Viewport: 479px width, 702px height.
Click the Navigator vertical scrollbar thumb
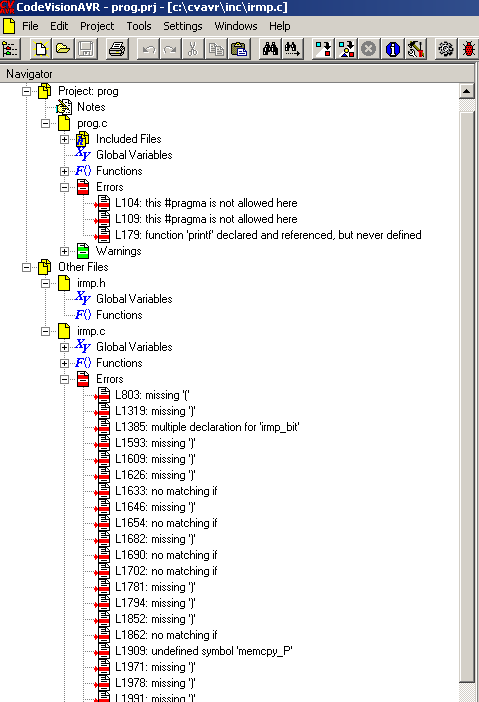pos(466,398)
